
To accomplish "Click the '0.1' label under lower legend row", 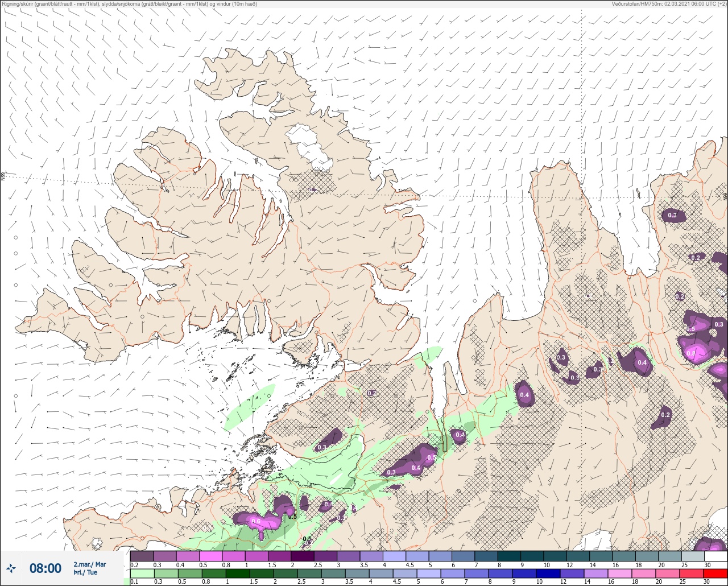I will coord(134,581).
